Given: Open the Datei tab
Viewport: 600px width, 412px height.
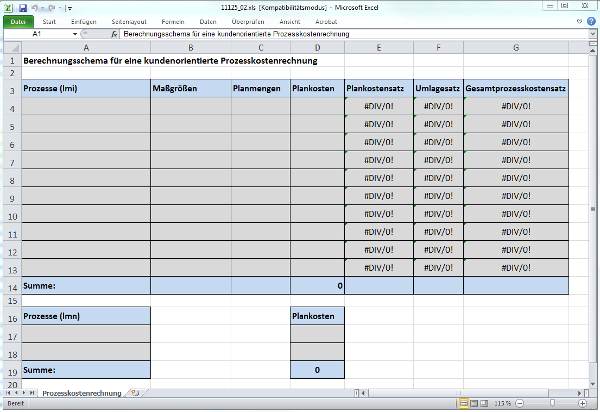Looking at the screenshot, I should point(19,20).
